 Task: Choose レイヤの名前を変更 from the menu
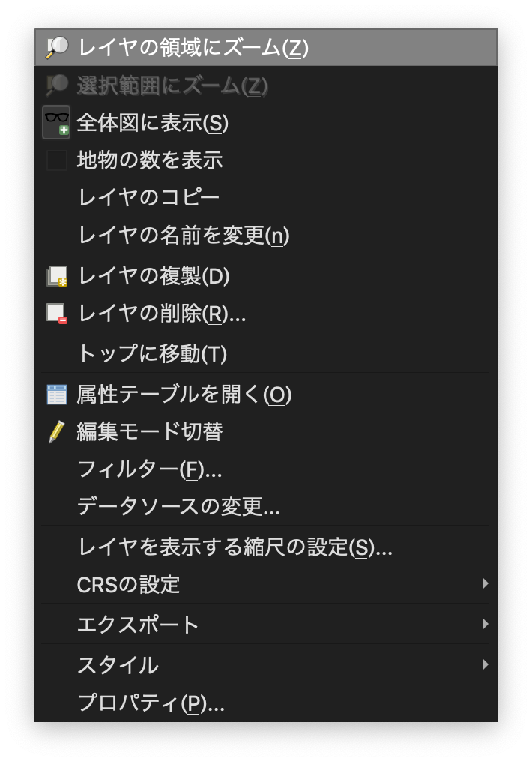[266, 235]
